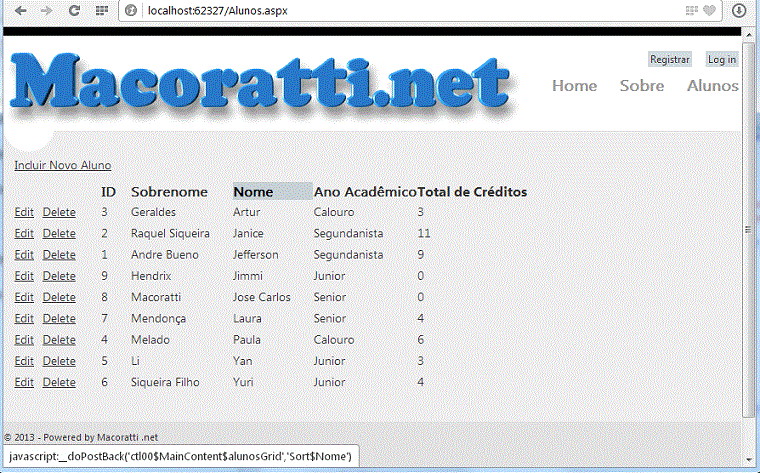760x473 pixels.
Task: Sort by the Sobrenome column header
Action: click(169, 192)
